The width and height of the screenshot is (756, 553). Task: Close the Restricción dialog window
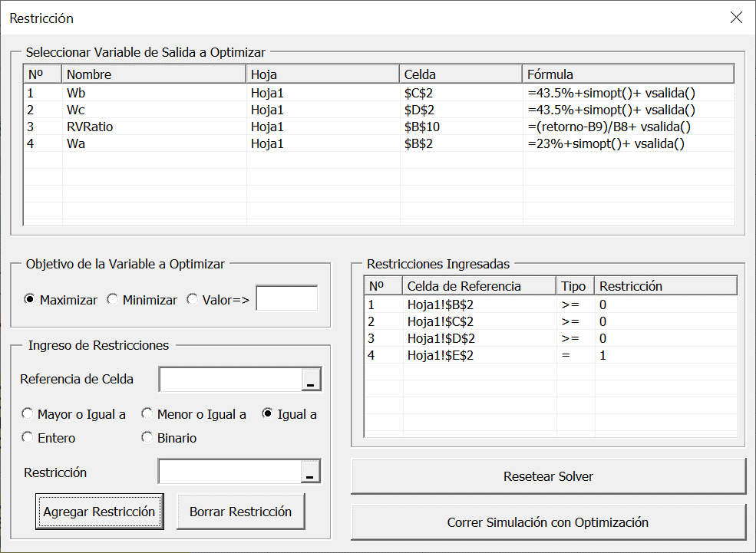(736, 18)
